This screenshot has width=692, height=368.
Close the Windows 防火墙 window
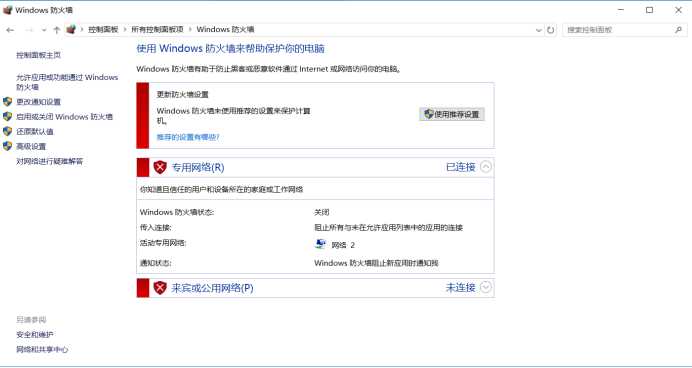(678, 10)
